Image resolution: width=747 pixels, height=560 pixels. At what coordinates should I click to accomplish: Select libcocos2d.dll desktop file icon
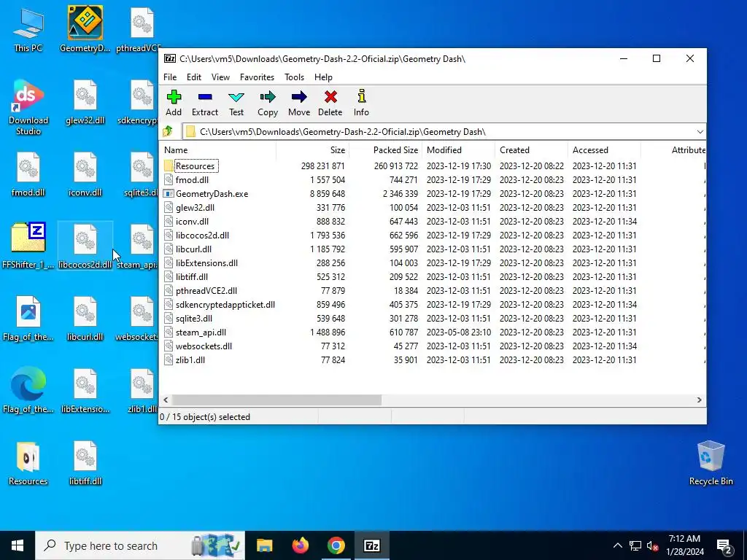click(x=85, y=246)
